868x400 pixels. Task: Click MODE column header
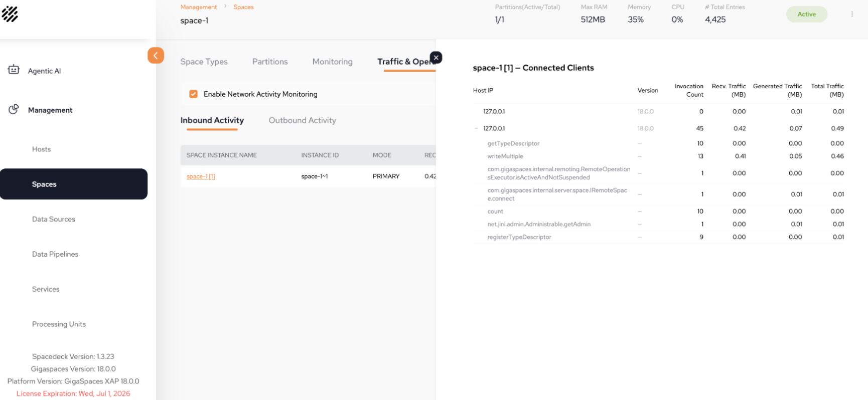point(382,155)
